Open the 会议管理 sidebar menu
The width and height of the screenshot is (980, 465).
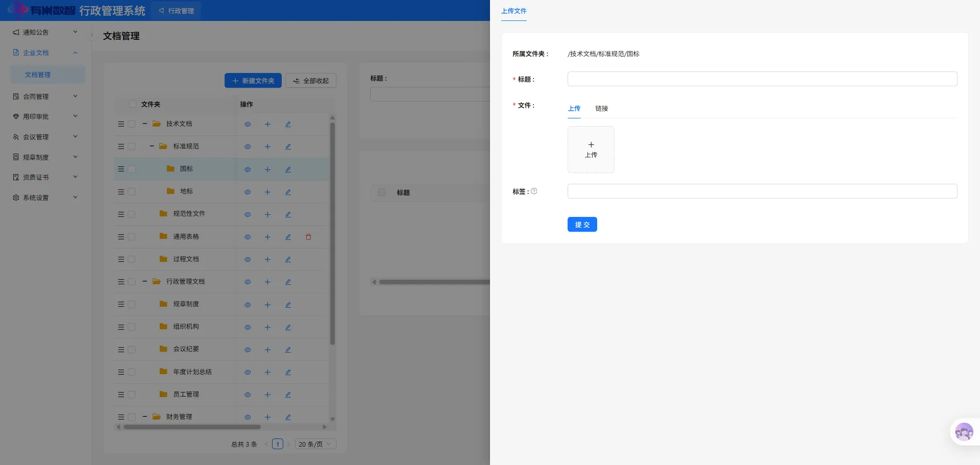[x=45, y=137]
